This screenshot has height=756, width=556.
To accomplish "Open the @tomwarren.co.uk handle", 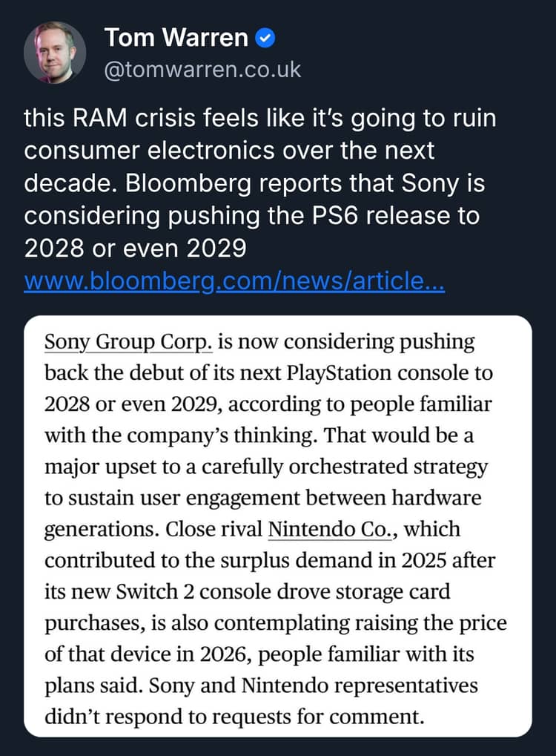I will (202, 69).
